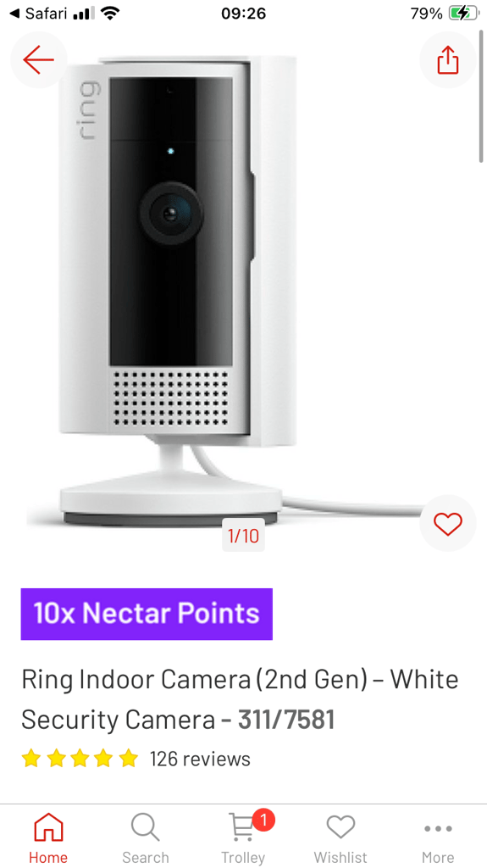Image resolution: width=487 pixels, height=868 pixels.
Task: Open the share sheet icon
Action: [448, 60]
